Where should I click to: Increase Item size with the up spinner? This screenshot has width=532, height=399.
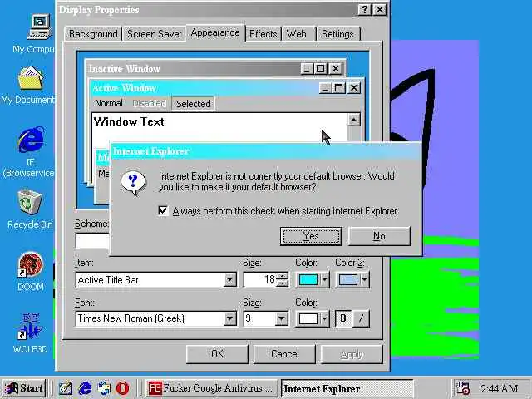click(282, 276)
